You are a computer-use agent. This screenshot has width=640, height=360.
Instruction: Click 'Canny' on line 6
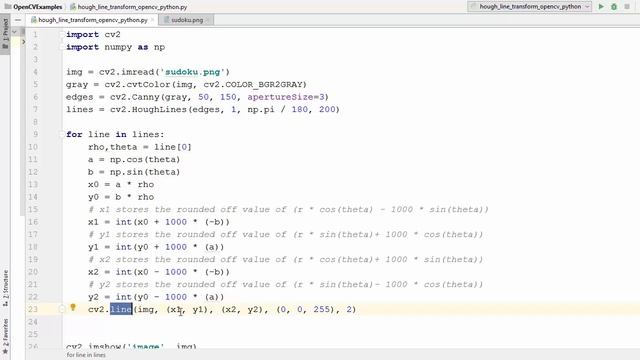145,97
